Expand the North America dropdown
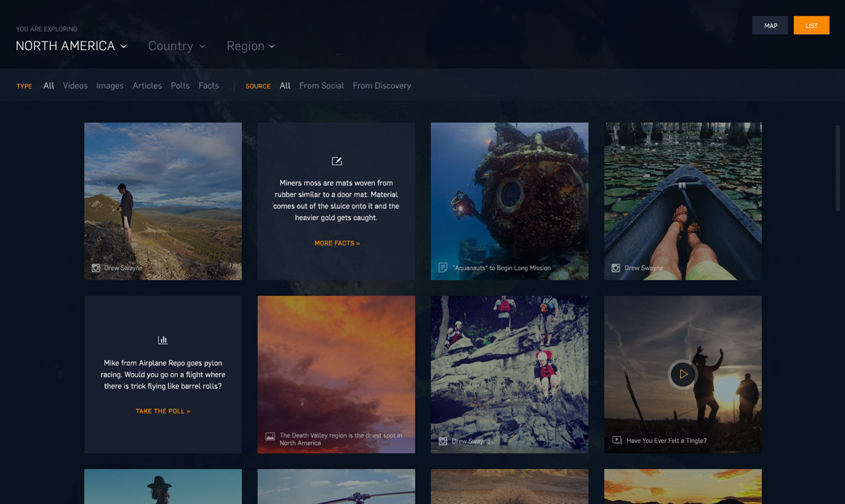Screen dimensions: 845x504 [x=72, y=46]
